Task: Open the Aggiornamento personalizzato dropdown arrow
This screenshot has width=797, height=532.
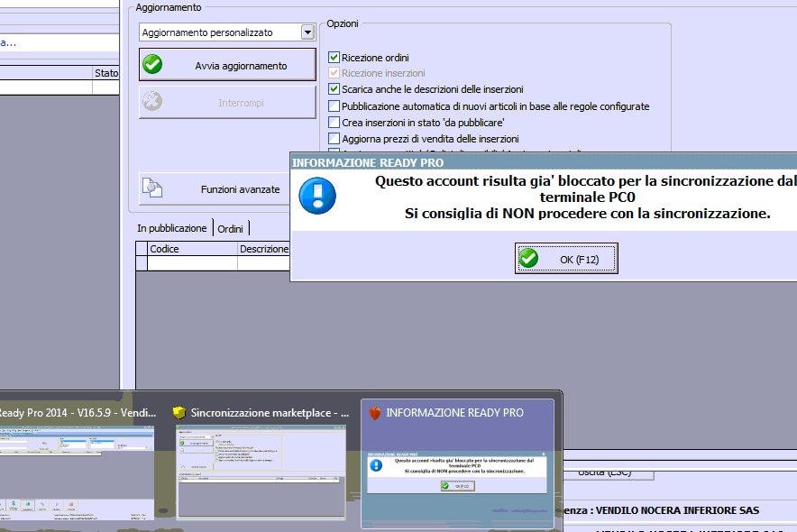Action: coord(307,32)
